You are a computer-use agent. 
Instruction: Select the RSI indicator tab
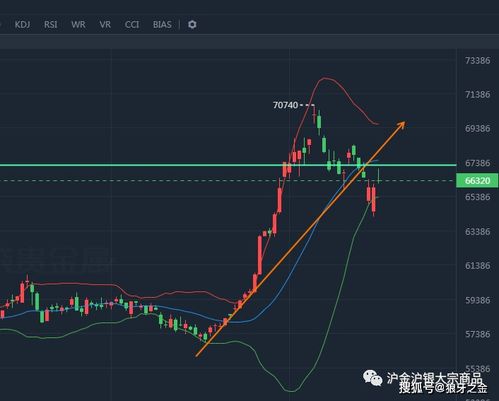click(51, 25)
